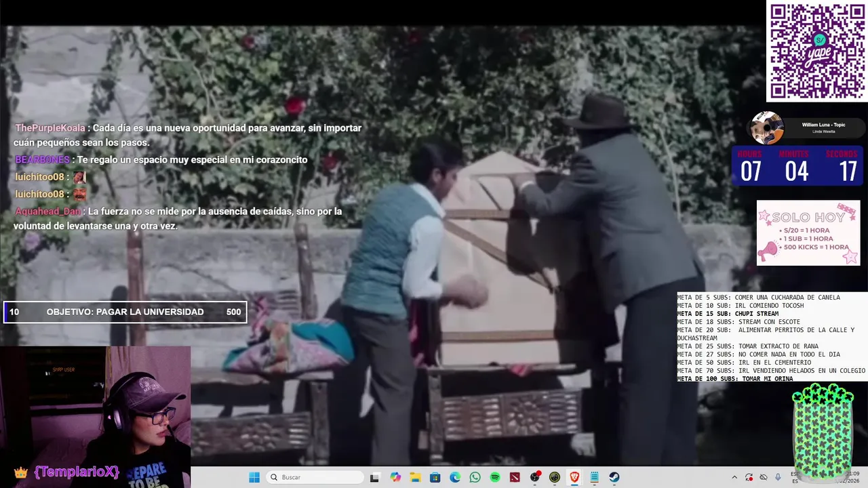This screenshot has width=868, height=488.
Task: Click the hours value 07 on the timer
Action: [x=751, y=171]
